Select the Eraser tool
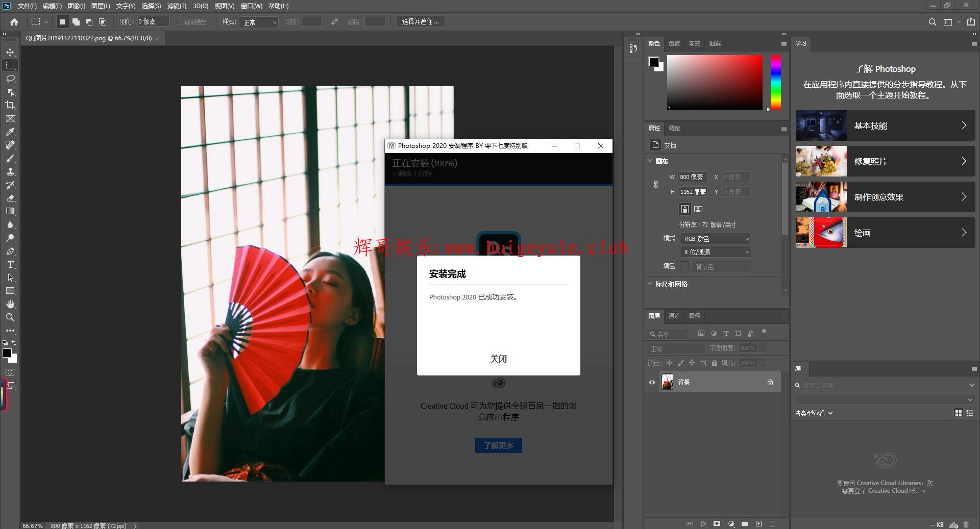Viewport: 980px width, 529px height. pos(10,198)
